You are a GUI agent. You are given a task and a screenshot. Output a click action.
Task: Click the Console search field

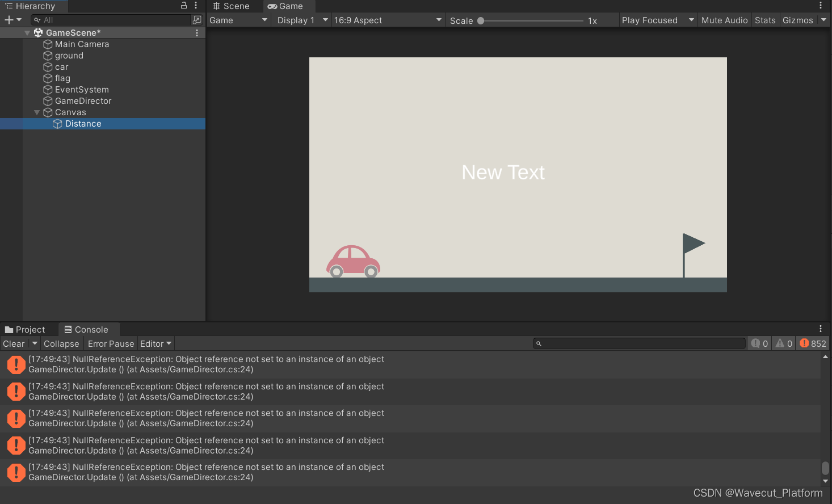(x=639, y=343)
